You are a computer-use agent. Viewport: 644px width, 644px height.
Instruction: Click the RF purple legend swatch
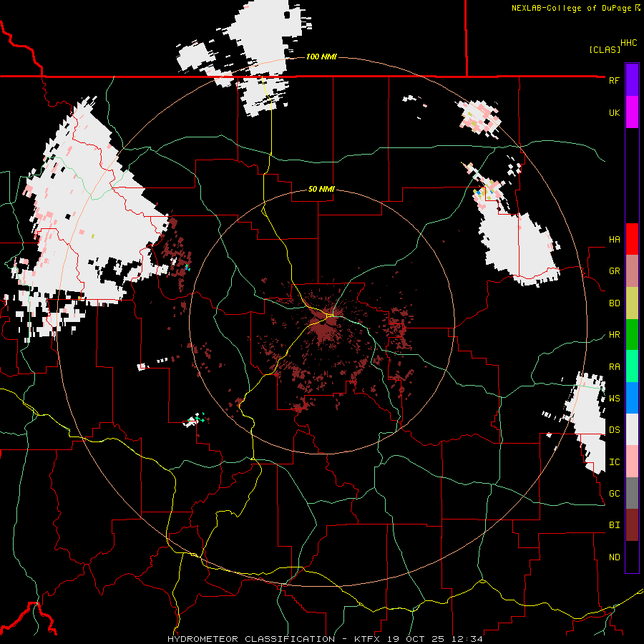point(632,80)
